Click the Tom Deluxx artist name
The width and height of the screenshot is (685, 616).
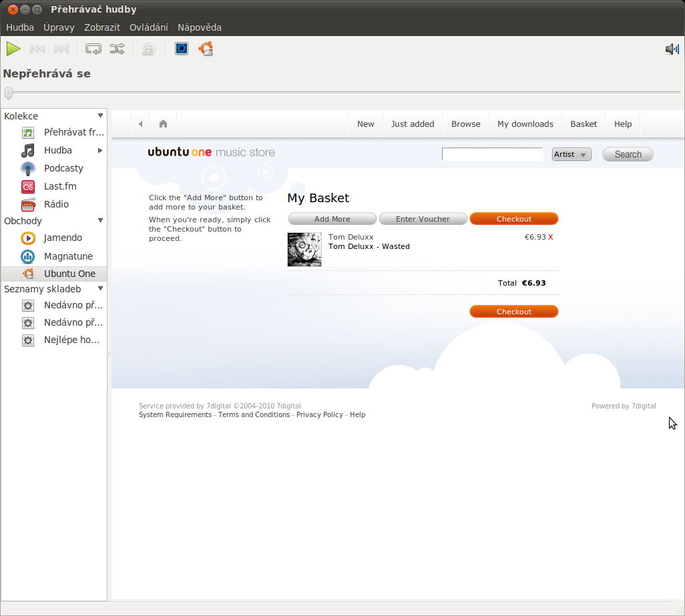click(351, 237)
